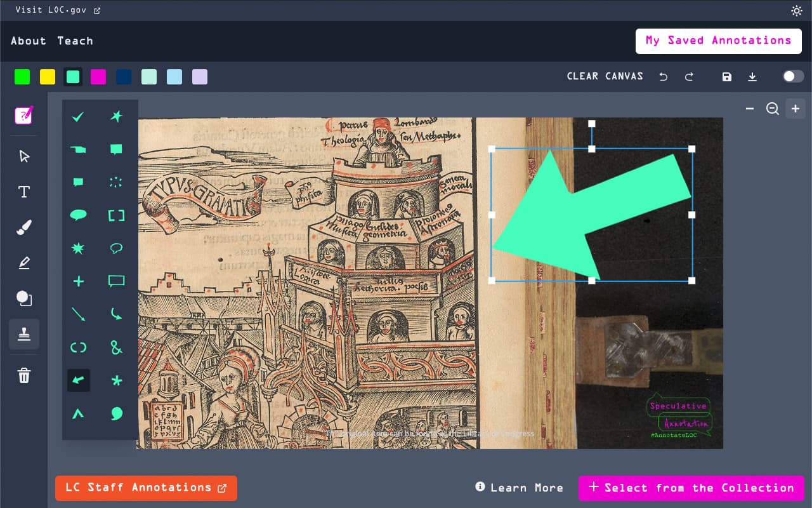Click the Download icon
This screenshot has height=508, width=812.
(753, 76)
